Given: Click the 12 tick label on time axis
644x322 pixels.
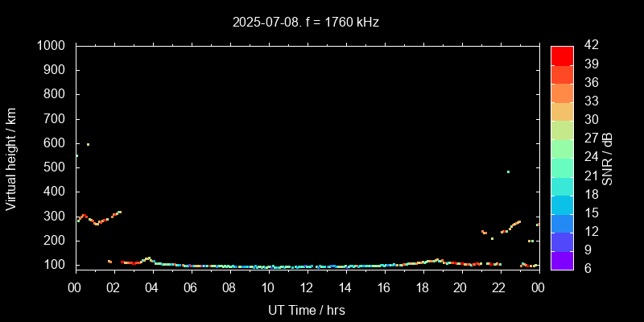Looking at the screenshot, I should 307,287.
